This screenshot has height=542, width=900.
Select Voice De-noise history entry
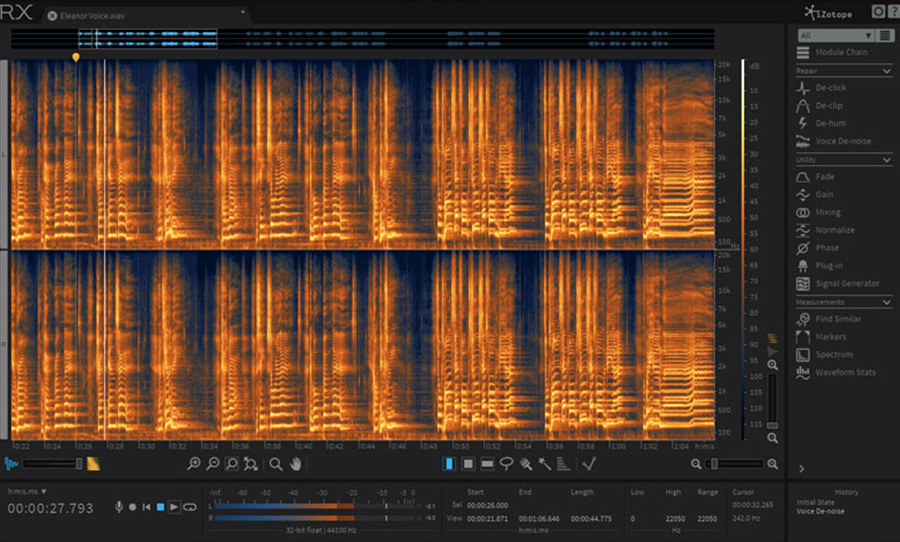(x=820, y=512)
